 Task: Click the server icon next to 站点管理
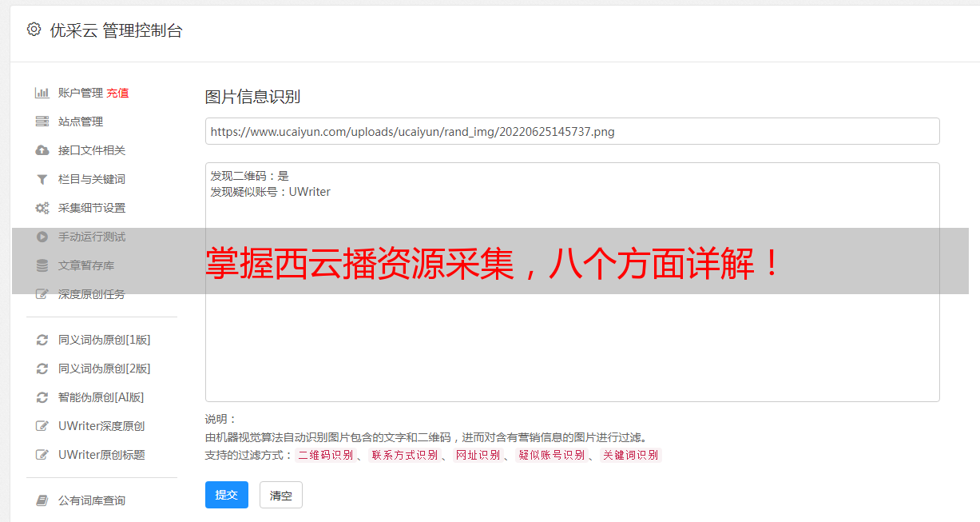(x=42, y=122)
